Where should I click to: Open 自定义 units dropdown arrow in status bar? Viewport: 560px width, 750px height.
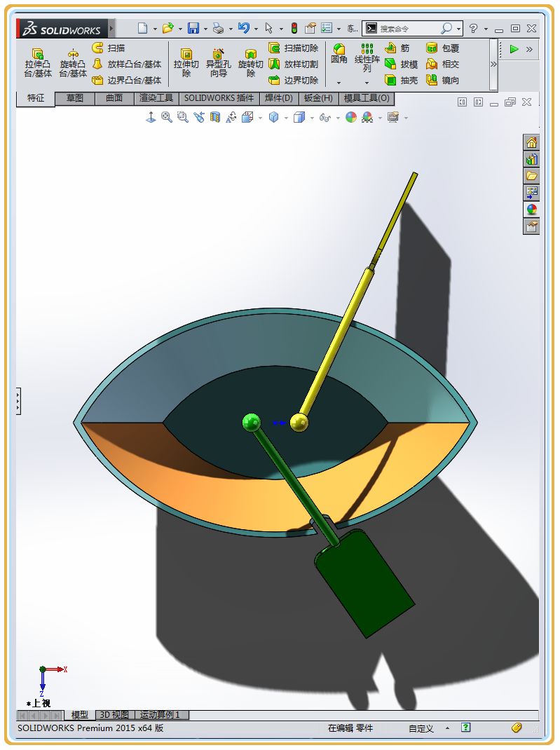[x=447, y=728]
